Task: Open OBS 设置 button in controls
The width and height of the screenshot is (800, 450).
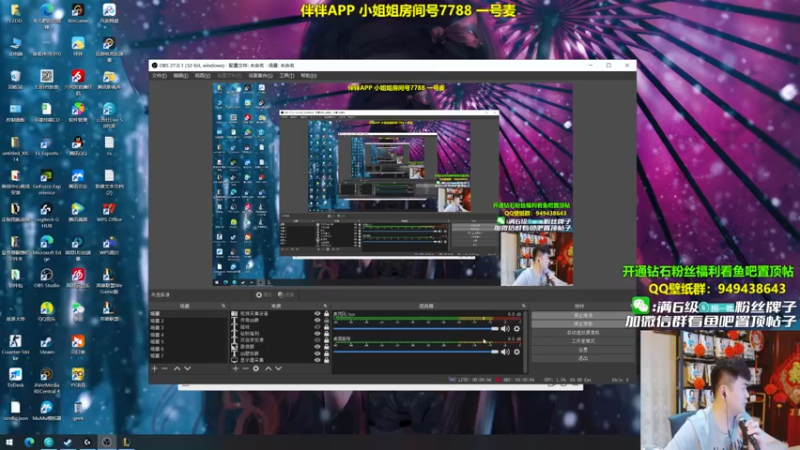Action: [583, 350]
